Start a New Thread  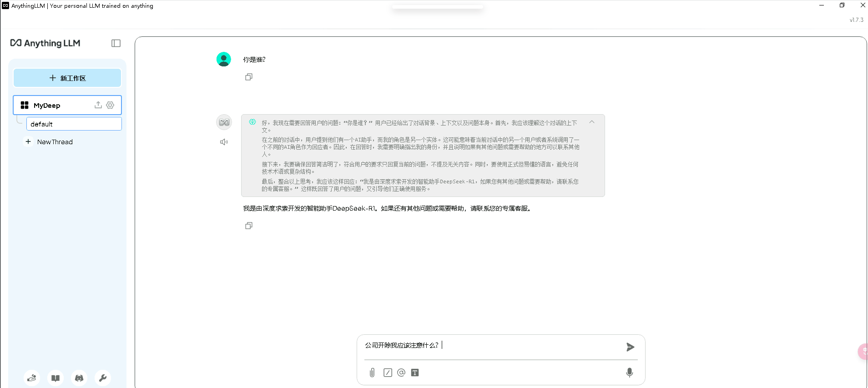[x=49, y=142]
